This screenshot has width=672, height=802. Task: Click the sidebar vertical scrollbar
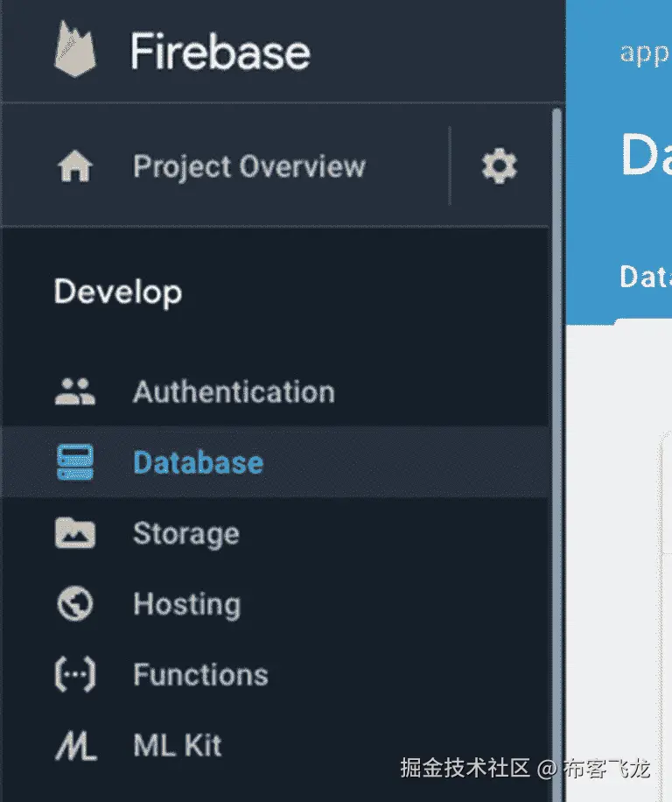coord(556,350)
